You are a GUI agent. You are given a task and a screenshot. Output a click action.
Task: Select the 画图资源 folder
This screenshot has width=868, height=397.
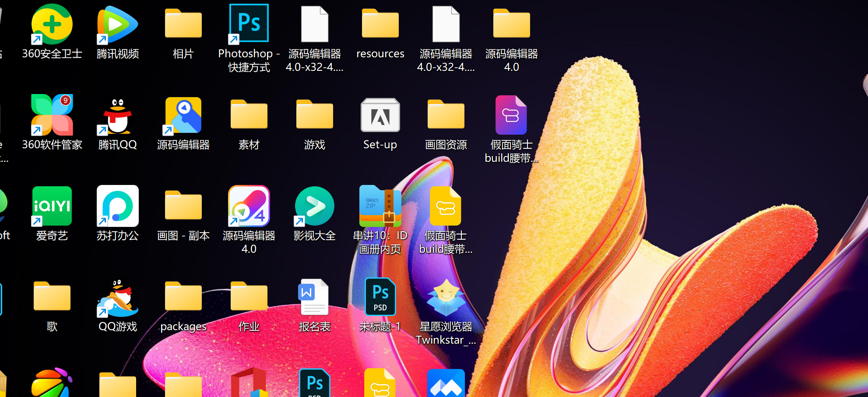(446, 115)
